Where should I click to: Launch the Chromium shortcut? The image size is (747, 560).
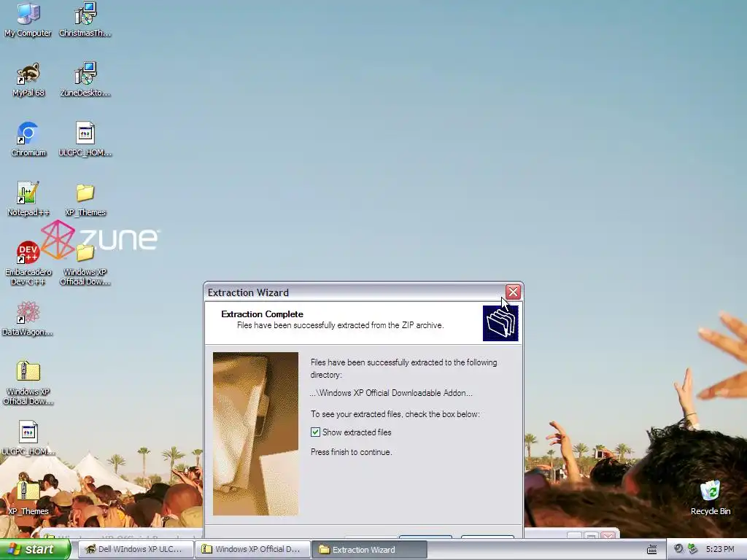28,139
